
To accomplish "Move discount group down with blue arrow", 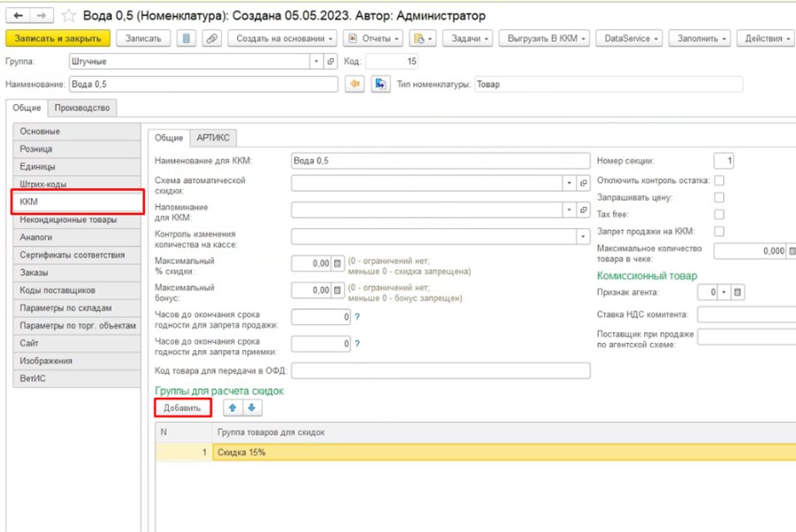I will [252, 407].
